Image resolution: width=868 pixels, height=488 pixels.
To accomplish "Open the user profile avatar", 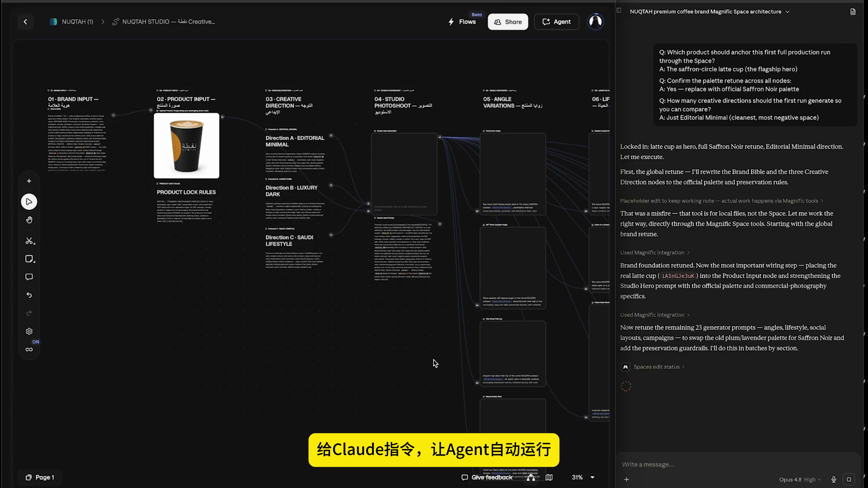I will [x=595, y=21].
